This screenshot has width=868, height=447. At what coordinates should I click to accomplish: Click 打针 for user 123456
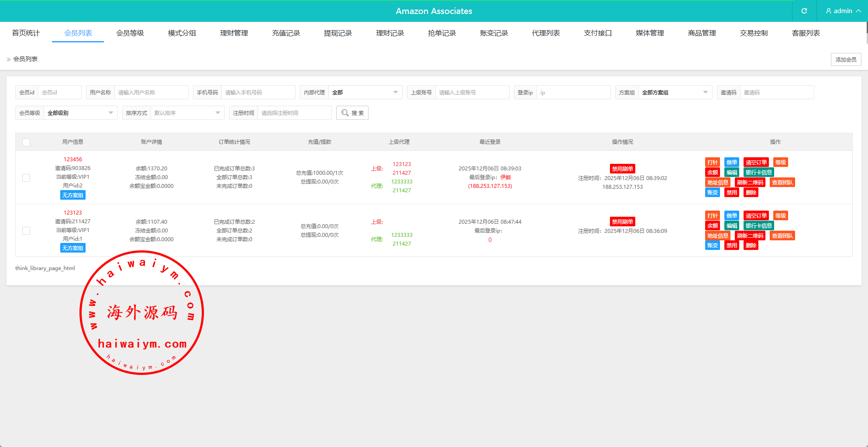[x=712, y=163]
